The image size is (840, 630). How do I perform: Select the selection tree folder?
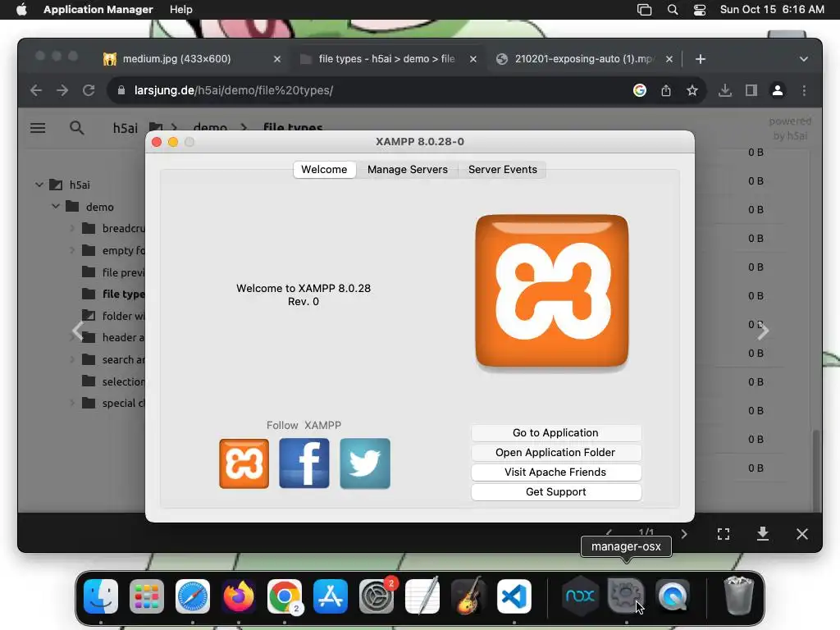coord(112,381)
